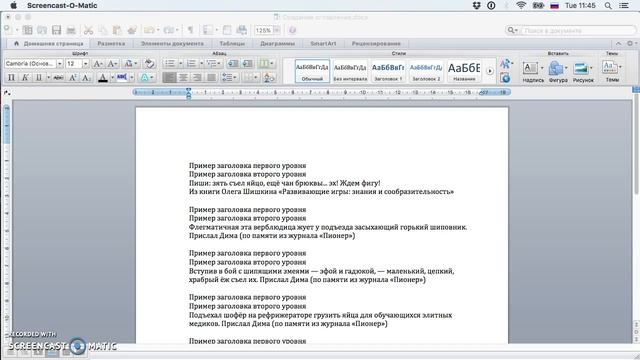The image size is (640, 360).
Task: Print the document using the printer icon
Action: coord(71,30)
